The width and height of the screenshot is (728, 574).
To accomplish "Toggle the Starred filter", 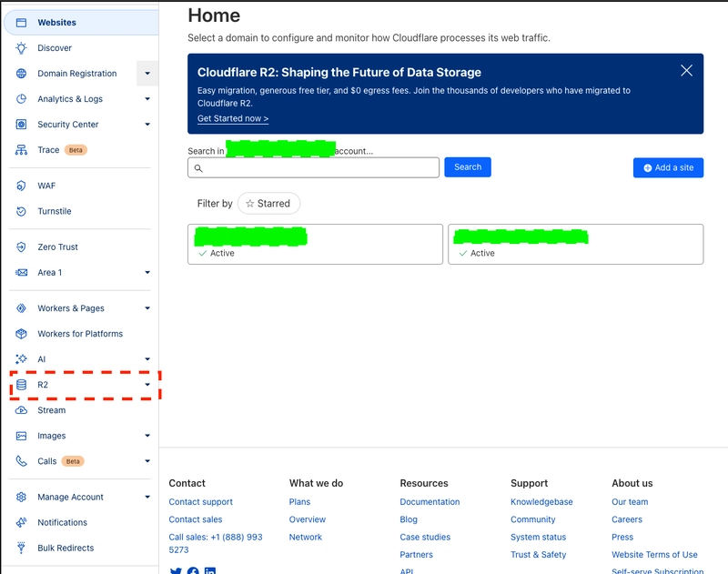I will click(268, 204).
